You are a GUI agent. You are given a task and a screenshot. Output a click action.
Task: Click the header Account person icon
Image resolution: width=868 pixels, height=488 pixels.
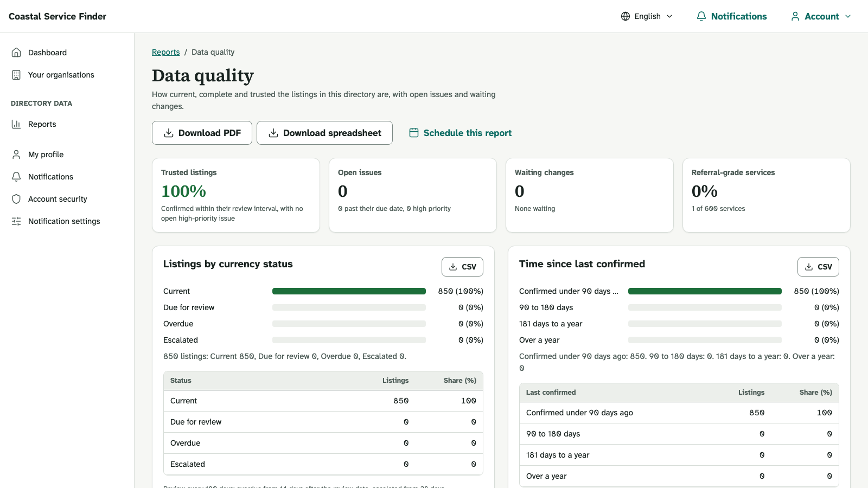pos(795,16)
